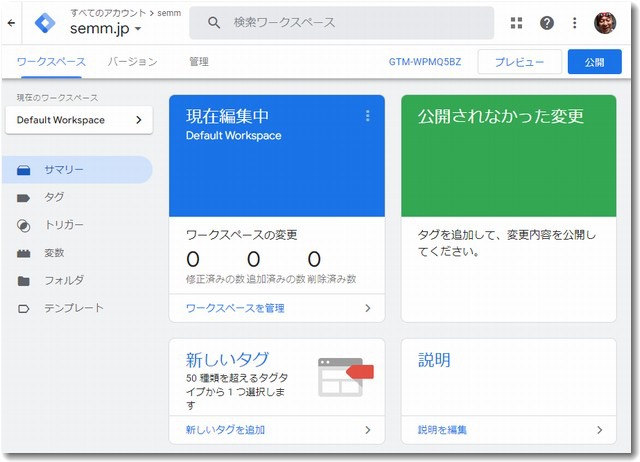This screenshot has height=462, width=640.
Task: Click the トリガー sidebar icon
Action: pos(24,226)
